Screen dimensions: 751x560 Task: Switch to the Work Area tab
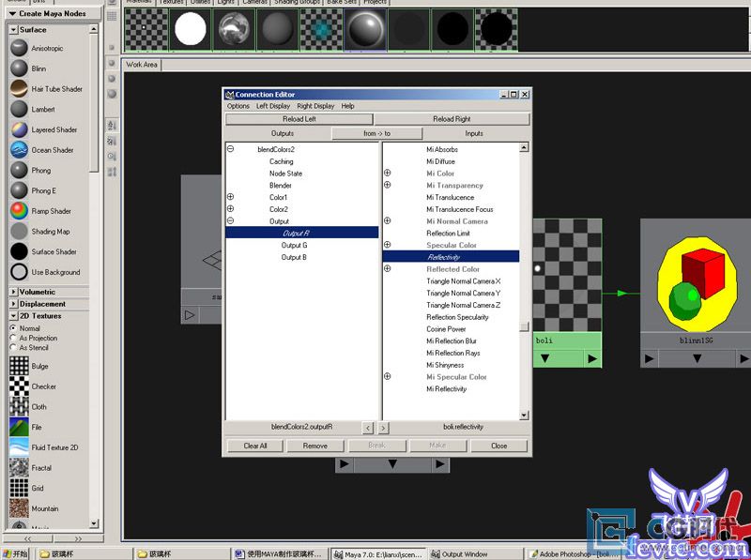pyautogui.click(x=142, y=64)
